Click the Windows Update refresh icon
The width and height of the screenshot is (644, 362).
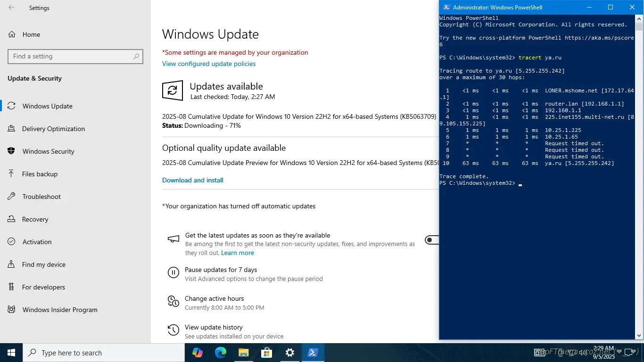pyautogui.click(x=173, y=90)
